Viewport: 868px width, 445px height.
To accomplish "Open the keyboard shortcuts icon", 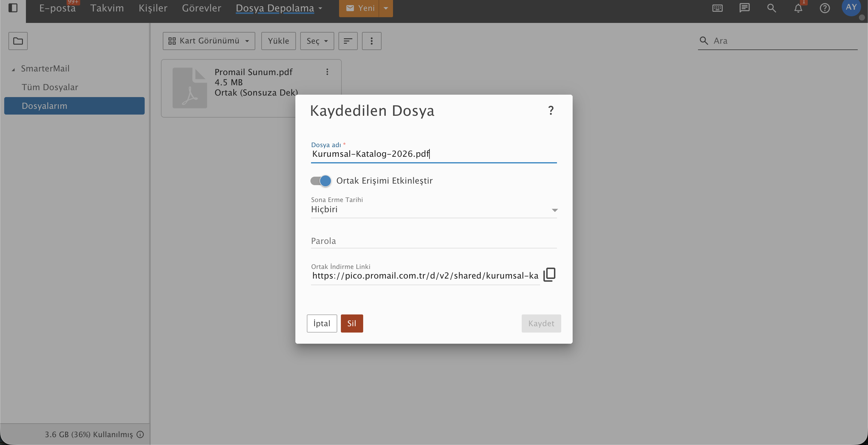I will pos(717,8).
